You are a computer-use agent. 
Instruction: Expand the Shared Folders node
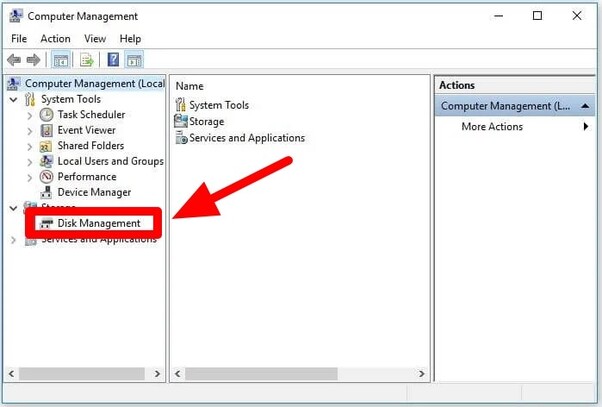point(30,146)
